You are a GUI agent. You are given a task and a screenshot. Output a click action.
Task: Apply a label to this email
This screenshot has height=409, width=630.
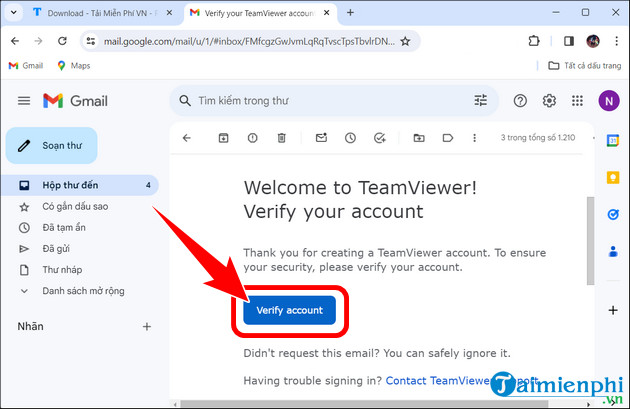(448, 138)
